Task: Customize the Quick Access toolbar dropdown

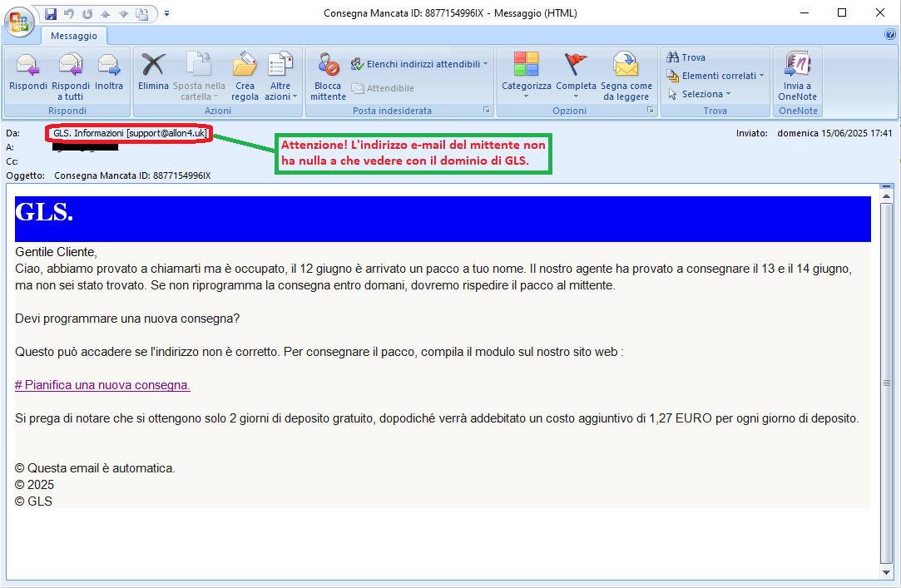Action: click(166, 13)
